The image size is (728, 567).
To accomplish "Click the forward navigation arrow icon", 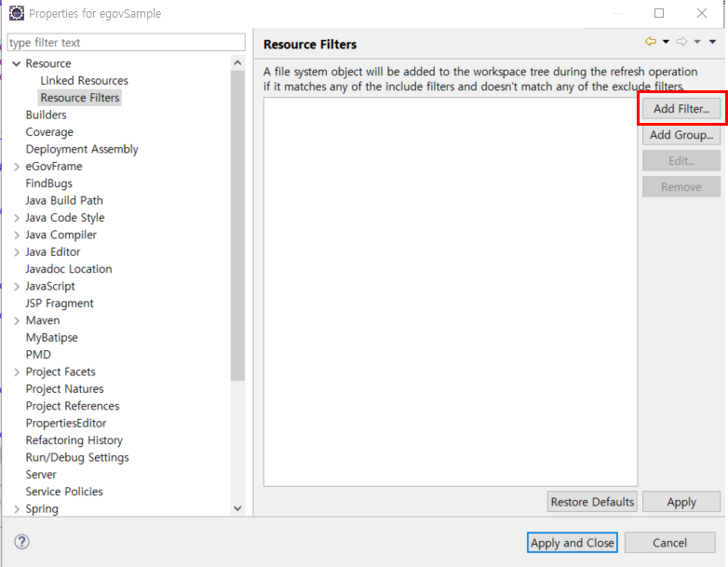I will (x=681, y=42).
